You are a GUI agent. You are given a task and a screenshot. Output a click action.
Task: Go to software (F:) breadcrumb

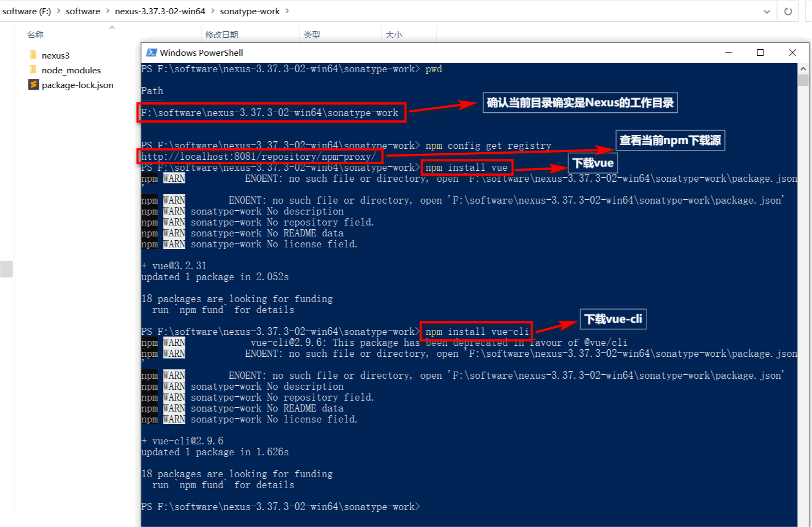[x=27, y=11]
